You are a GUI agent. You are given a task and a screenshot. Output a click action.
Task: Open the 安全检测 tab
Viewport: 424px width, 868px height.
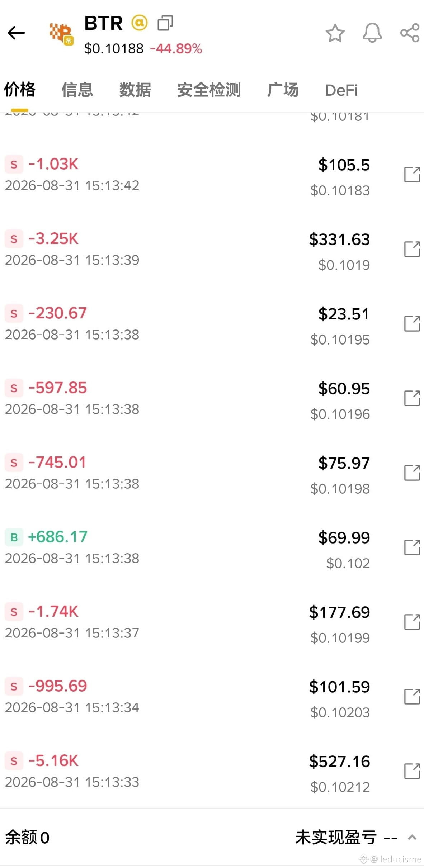209,90
